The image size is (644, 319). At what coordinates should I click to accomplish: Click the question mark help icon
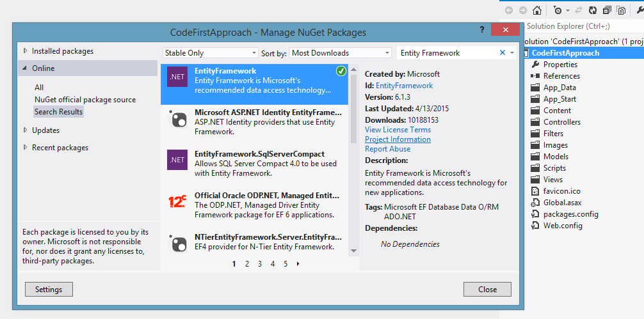click(482, 30)
